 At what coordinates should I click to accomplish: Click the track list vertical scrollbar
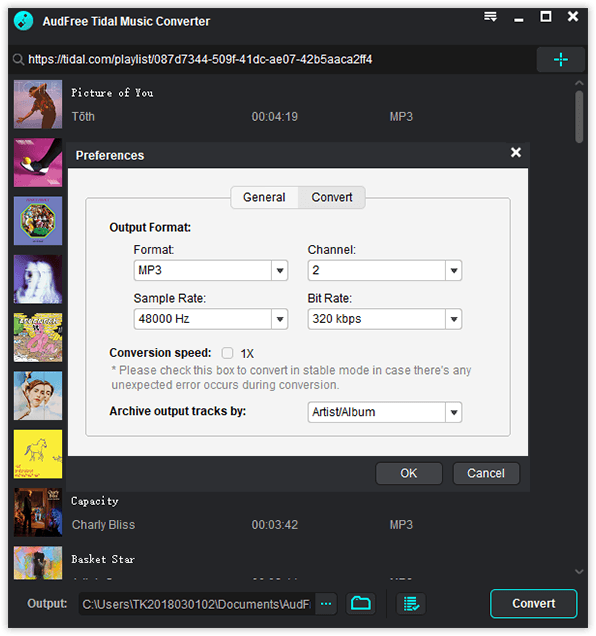click(579, 117)
